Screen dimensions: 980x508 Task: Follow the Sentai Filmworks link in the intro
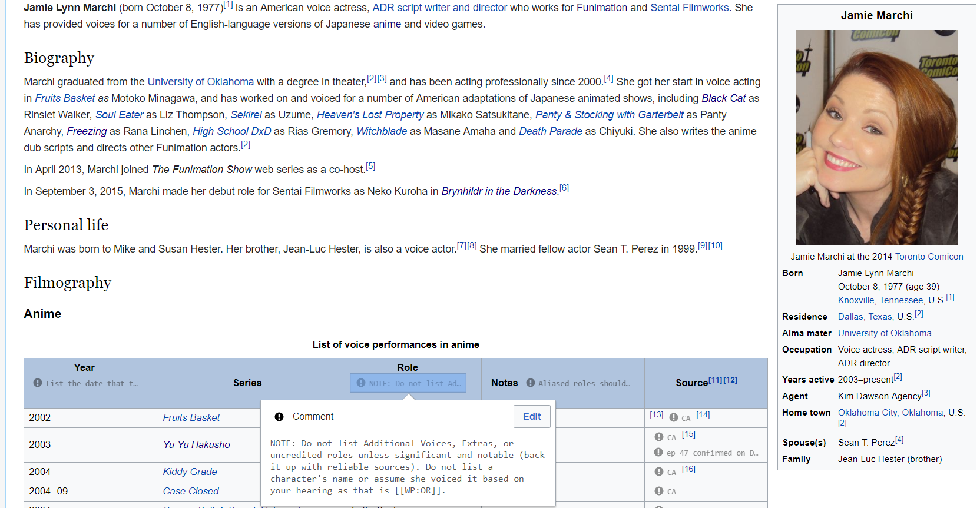tap(690, 8)
